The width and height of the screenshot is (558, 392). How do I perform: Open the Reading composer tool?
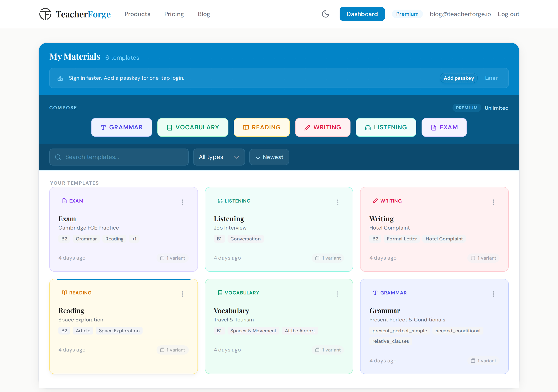[x=262, y=127]
